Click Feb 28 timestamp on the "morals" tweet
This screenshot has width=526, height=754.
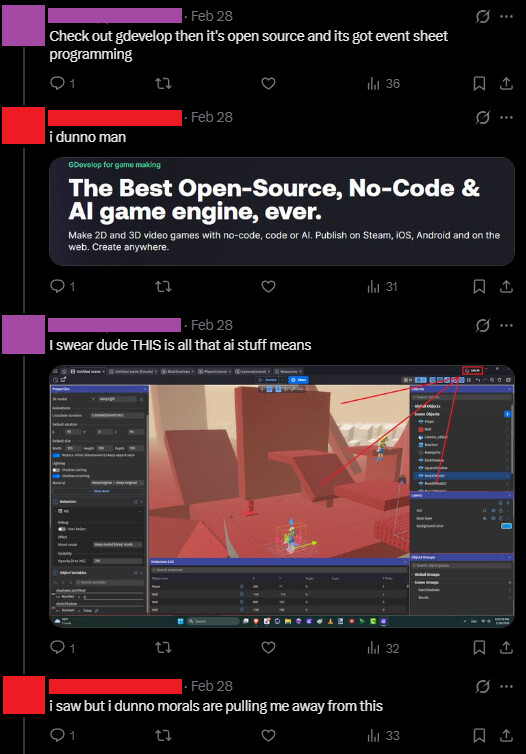[x=212, y=686]
